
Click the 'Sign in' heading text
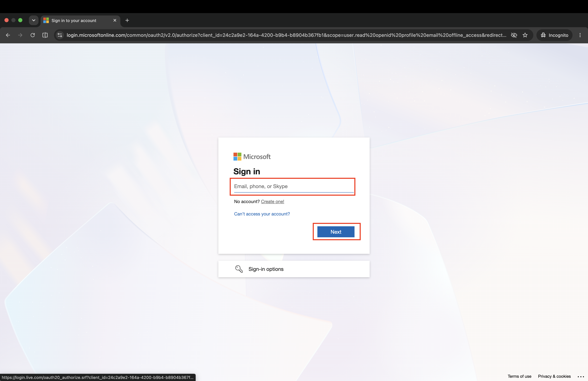click(x=247, y=171)
